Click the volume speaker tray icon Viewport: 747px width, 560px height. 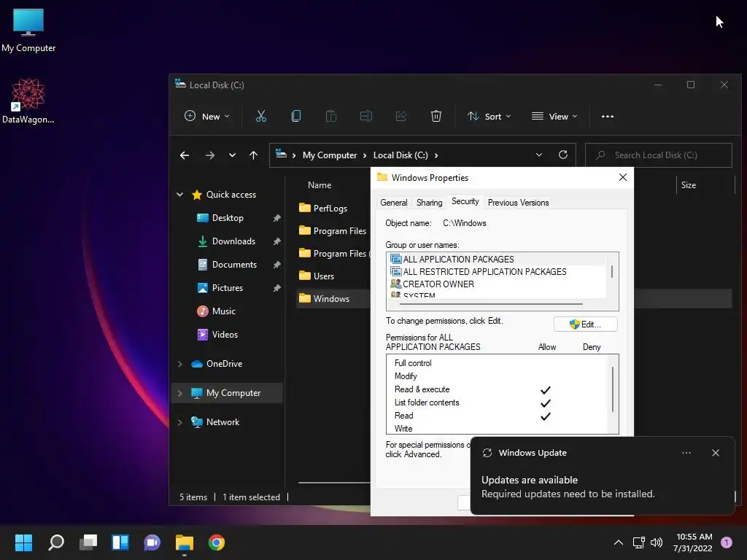click(657, 542)
